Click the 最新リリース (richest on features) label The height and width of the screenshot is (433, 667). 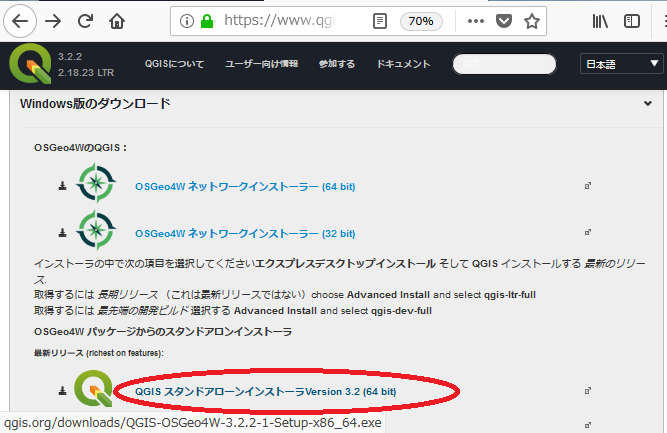(x=99, y=353)
